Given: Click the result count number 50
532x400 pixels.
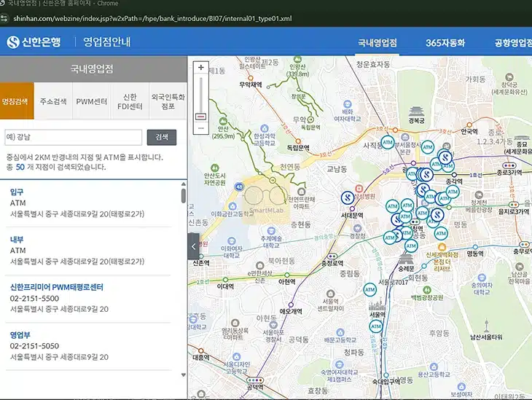Looking at the screenshot, I should point(20,167).
